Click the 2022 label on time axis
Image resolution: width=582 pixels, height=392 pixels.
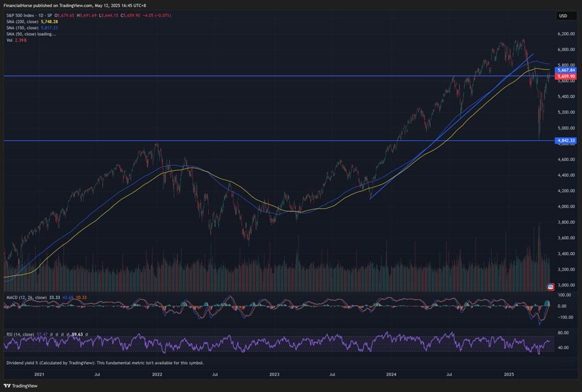pyautogui.click(x=157, y=375)
